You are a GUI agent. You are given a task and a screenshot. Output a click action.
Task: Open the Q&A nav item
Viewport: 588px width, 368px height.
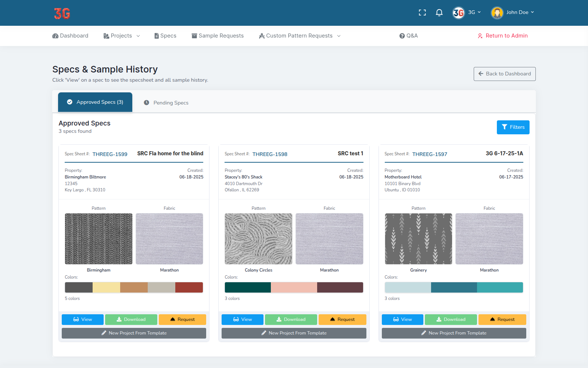coord(409,36)
